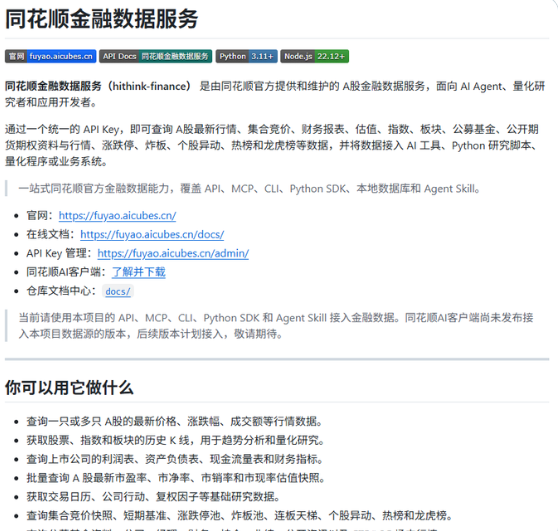This screenshot has width=558, height=531.
Task: Click the 在线文档： list label
Action: click(x=51, y=235)
